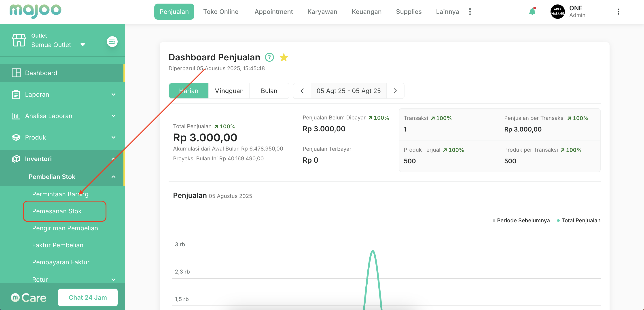This screenshot has width=644, height=310.
Task: Click the Total Penjualan Rp 3.000,00 value
Action: click(205, 138)
